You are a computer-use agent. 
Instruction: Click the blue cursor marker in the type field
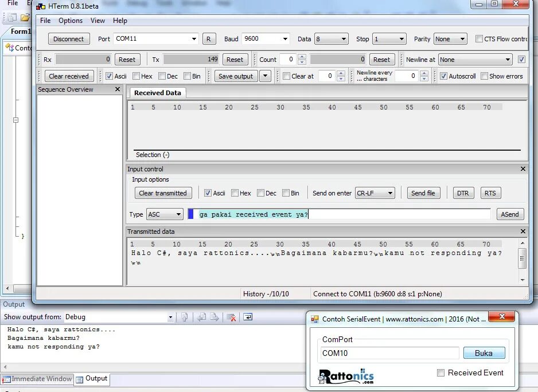coord(191,214)
